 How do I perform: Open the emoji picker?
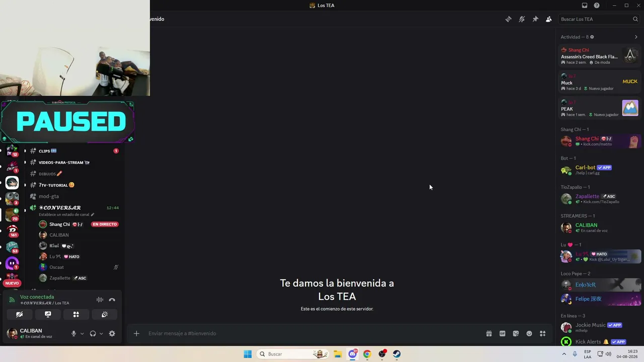pos(529,333)
